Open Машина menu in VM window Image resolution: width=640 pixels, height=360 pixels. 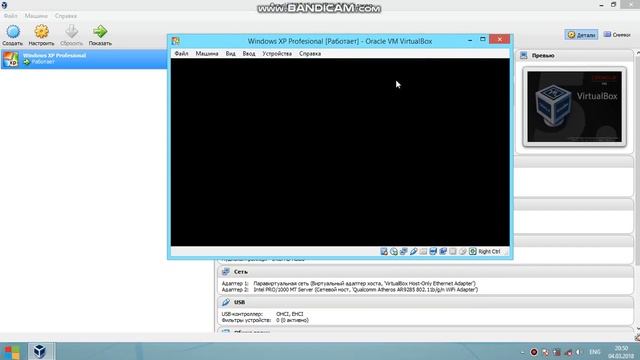coord(207,53)
